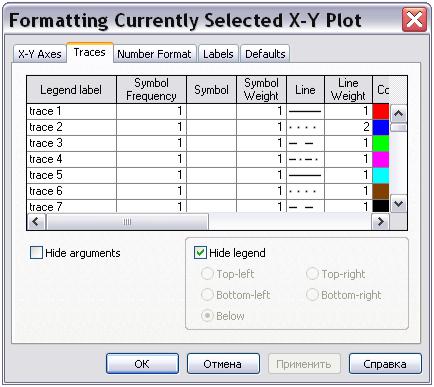This screenshot has width=434, height=387.
Task: Uncheck the Hide legend checkbox
Action: pos(200,253)
